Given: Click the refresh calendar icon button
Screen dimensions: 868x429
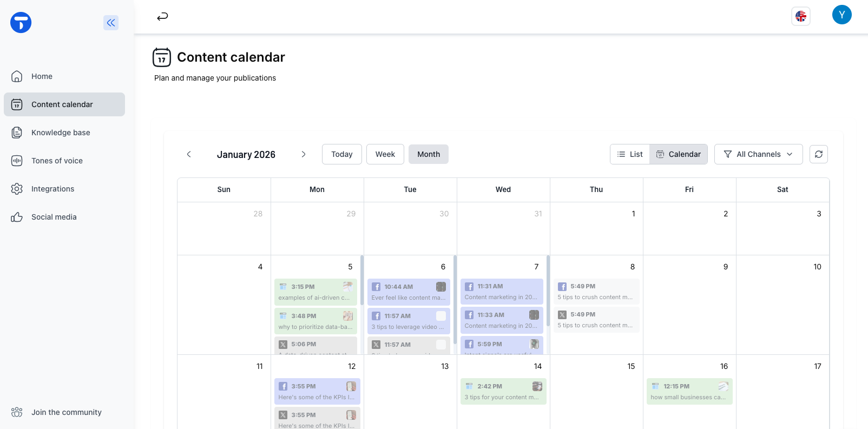Looking at the screenshot, I should 819,154.
